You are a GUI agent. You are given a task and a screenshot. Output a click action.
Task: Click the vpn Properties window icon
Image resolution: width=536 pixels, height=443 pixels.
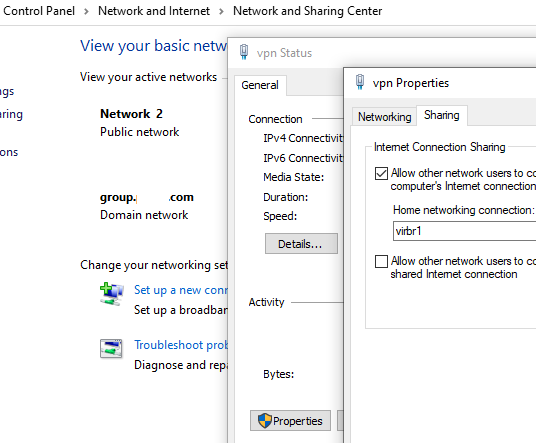(x=360, y=82)
